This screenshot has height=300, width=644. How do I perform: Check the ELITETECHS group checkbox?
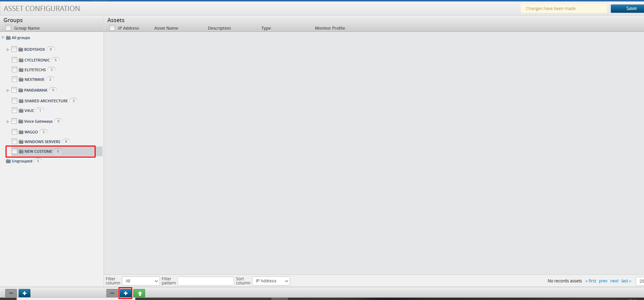pos(15,69)
